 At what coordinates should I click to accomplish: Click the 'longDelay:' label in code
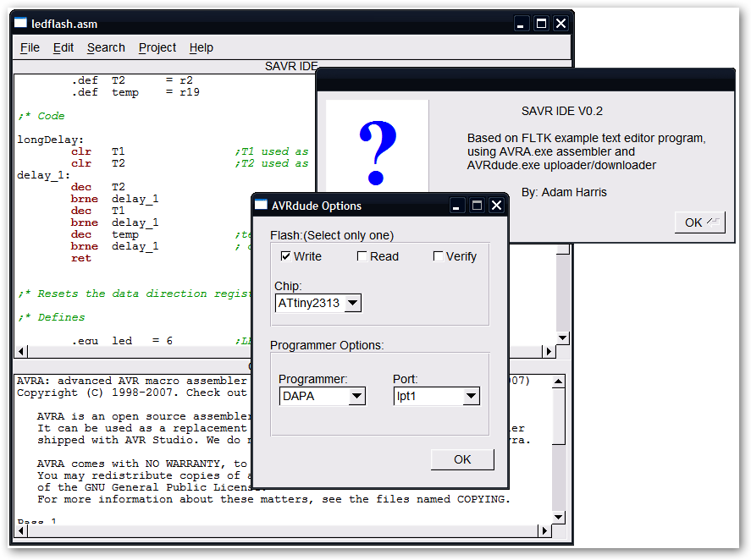tap(51, 140)
